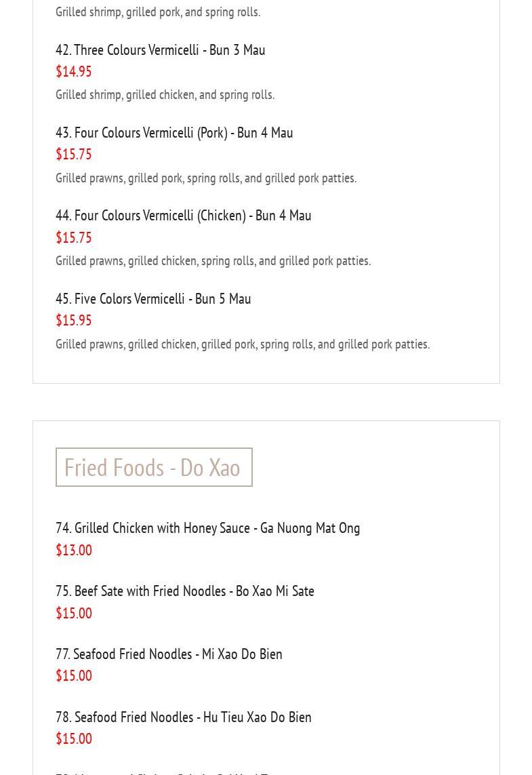
Task: Click the price under item 77
Action: pos(73,675)
